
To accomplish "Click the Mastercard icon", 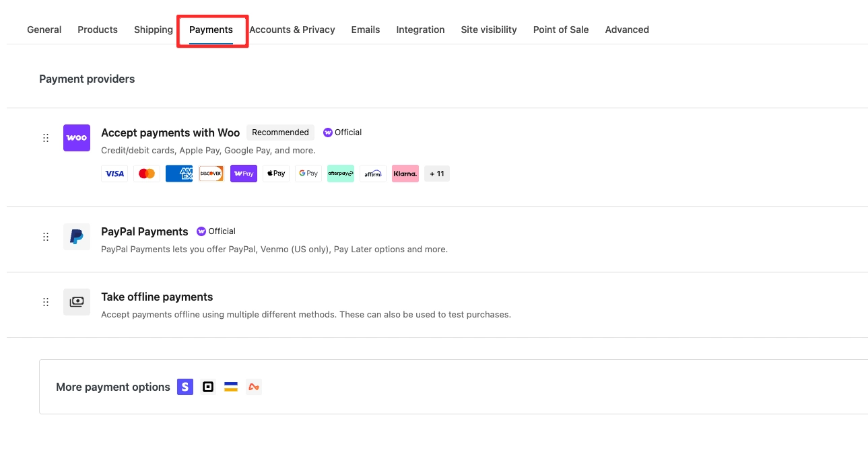I will click(x=146, y=173).
